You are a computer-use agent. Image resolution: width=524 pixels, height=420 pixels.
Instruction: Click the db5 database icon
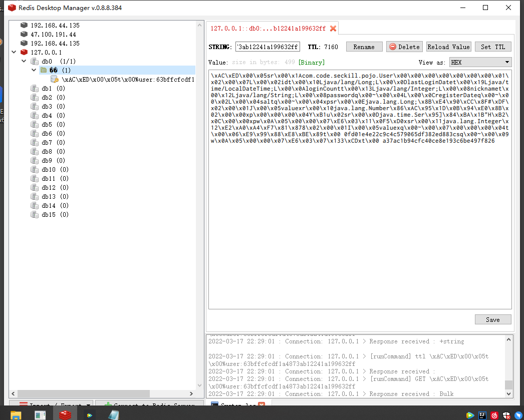click(x=35, y=124)
